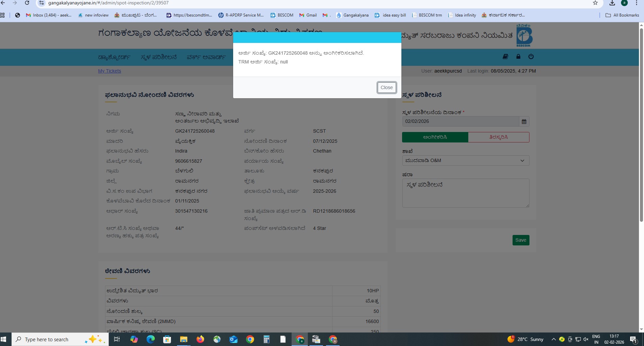Open Microsoft Edge from taskbar
The image size is (644, 346).
pos(150,339)
